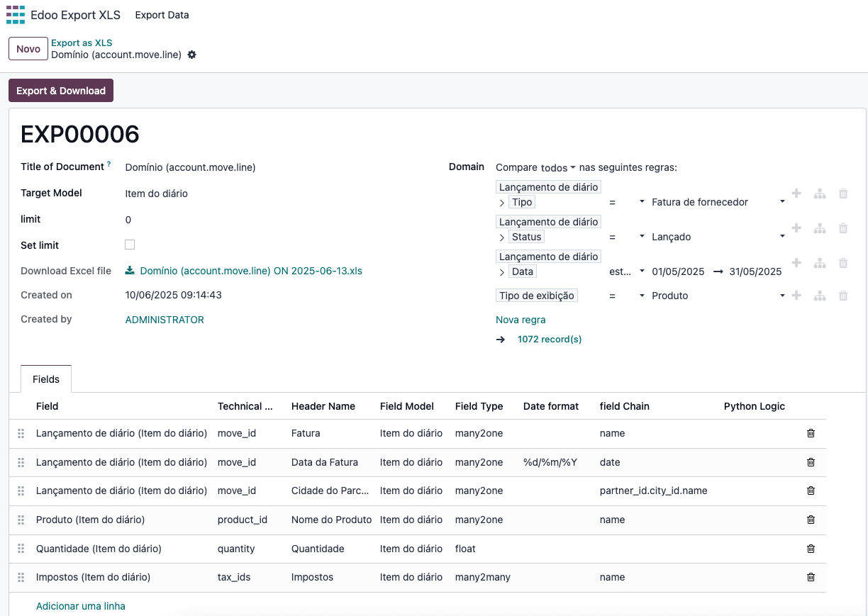Toggle the Set limit checkbox
Image resolution: width=868 pixels, height=616 pixels.
pos(130,245)
